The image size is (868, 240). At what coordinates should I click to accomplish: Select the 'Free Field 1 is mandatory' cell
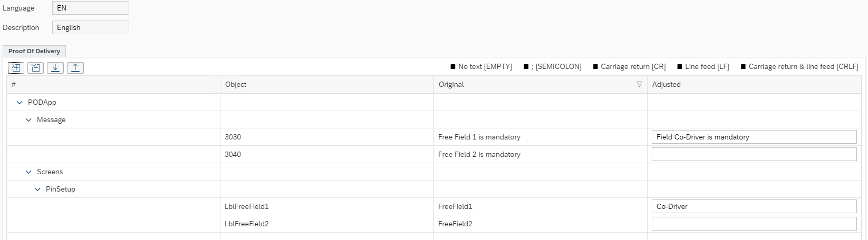tap(479, 137)
